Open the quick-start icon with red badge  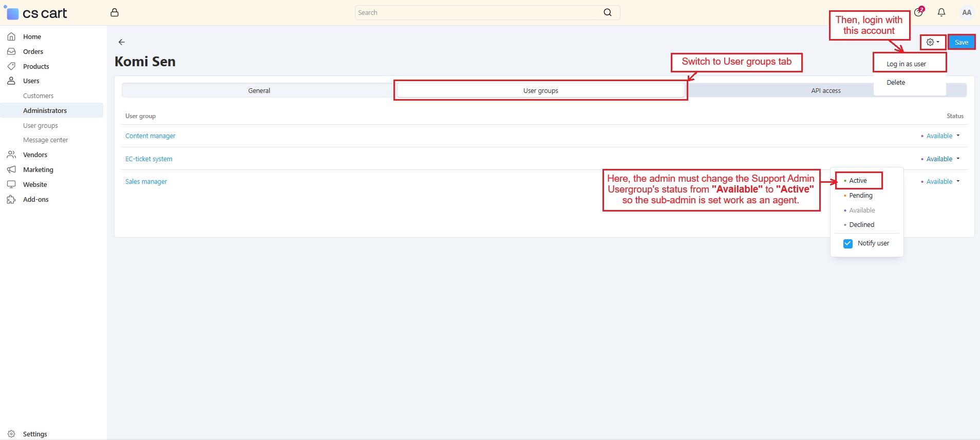tap(918, 13)
